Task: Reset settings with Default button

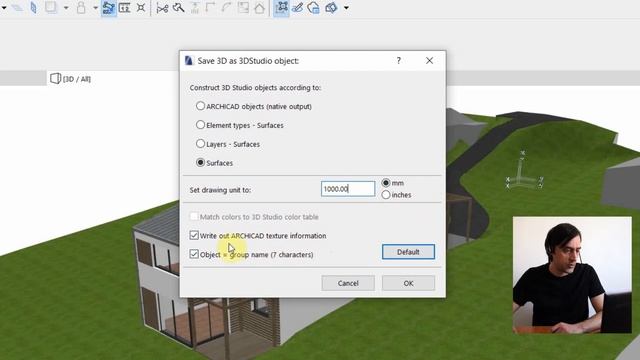Action: [408, 252]
